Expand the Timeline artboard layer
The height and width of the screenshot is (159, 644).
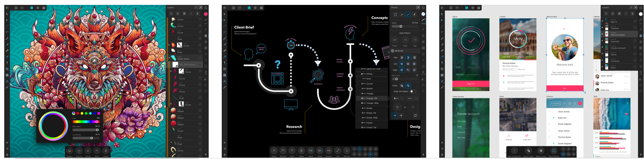[603, 27]
